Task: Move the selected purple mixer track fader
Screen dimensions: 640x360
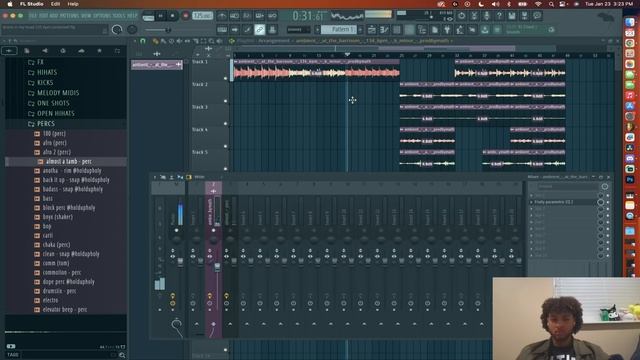Action: click(x=217, y=267)
